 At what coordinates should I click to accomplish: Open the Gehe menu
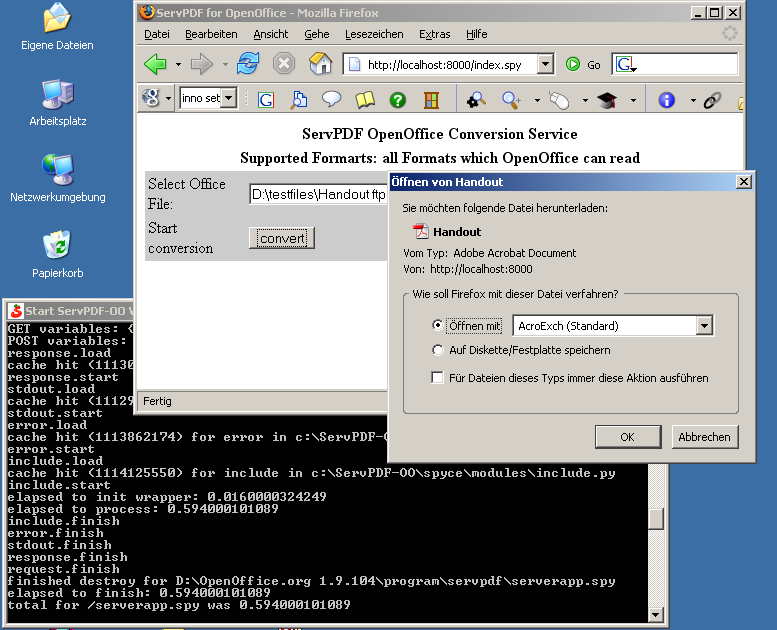317,34
